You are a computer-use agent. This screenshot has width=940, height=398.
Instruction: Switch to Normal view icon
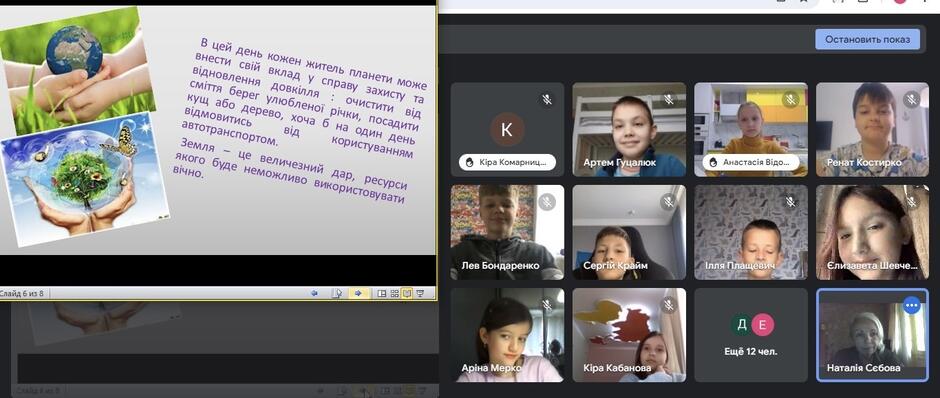382,294
